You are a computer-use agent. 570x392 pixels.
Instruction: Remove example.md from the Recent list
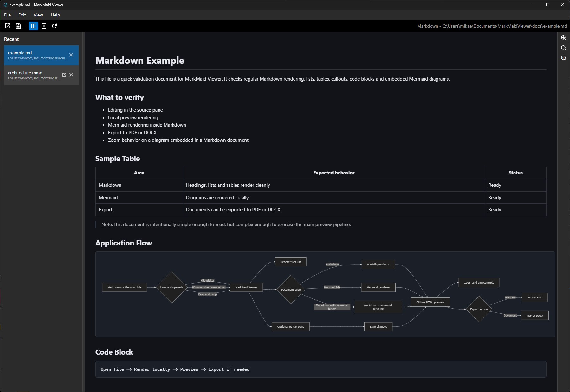pyautogui.click(x=71, y=55)
